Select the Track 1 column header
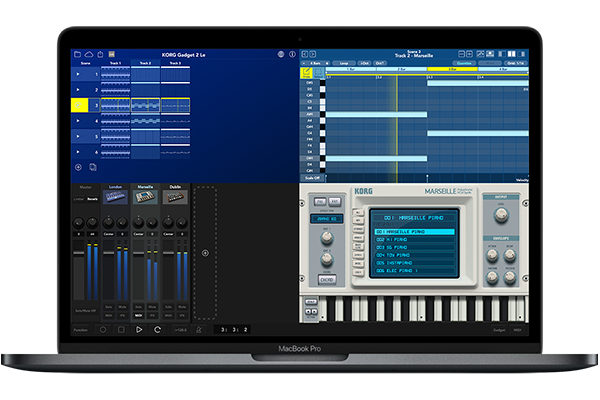This screenshot has height=400, width=600. [x=116, y=63]
